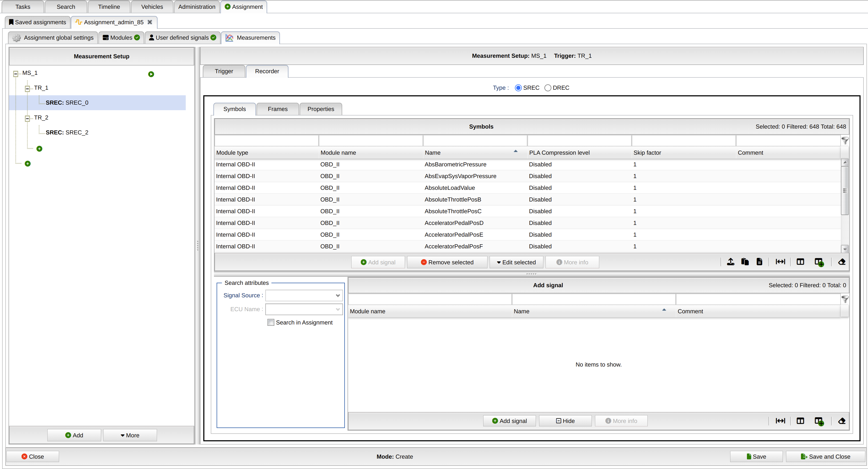Screen dimensions: 868x469
Task: Open the Edit selected dropdown
Action: (516, 262)
